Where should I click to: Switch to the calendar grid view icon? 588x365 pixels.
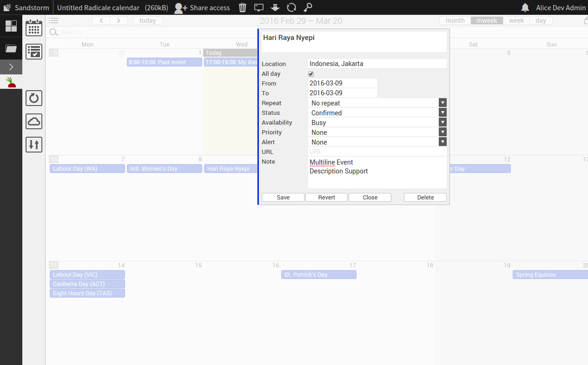[34, 28]
